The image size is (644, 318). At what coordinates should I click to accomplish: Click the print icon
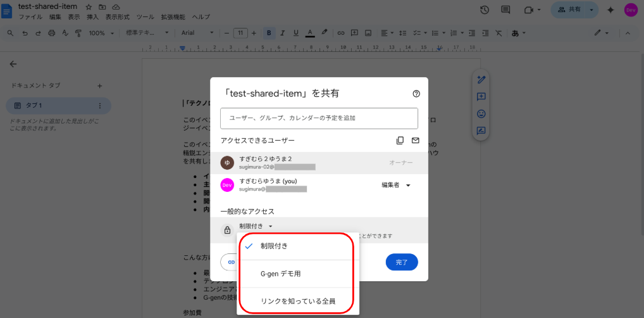tap(51, 33)
